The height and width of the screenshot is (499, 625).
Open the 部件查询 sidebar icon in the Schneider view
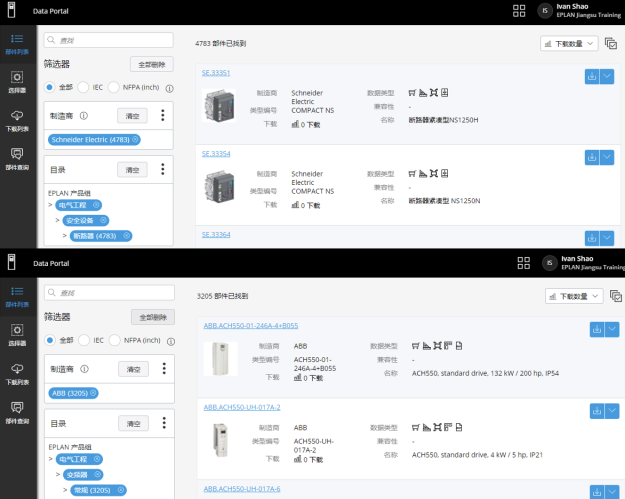[15, 157]
